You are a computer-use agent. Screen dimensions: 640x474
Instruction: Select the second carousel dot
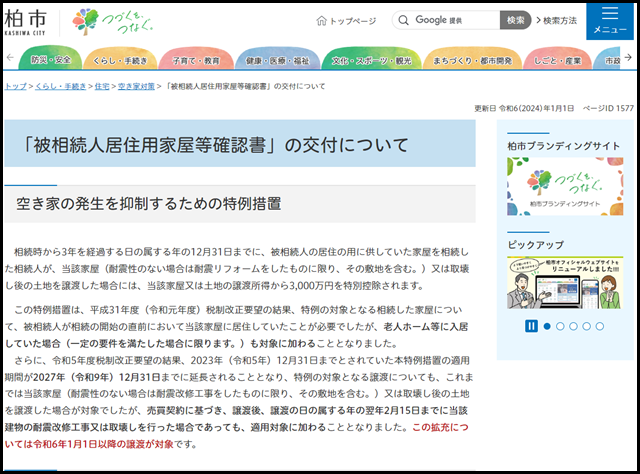coord(560,326)
